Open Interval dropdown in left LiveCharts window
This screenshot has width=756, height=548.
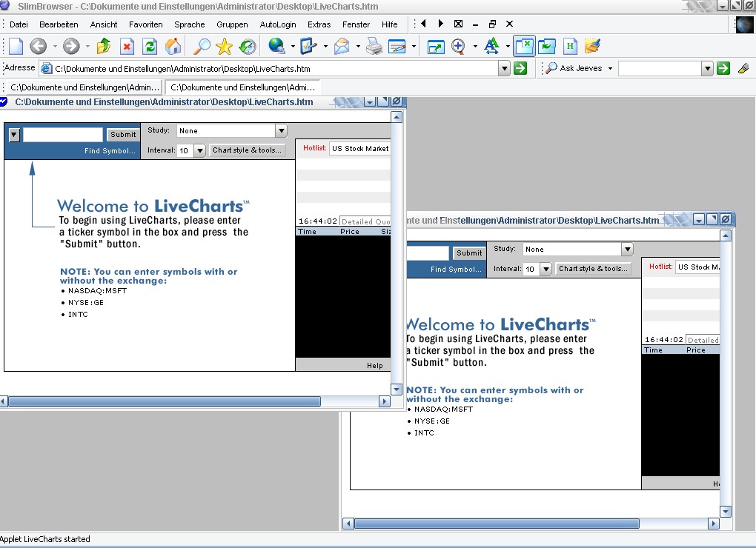pos(199,150)
